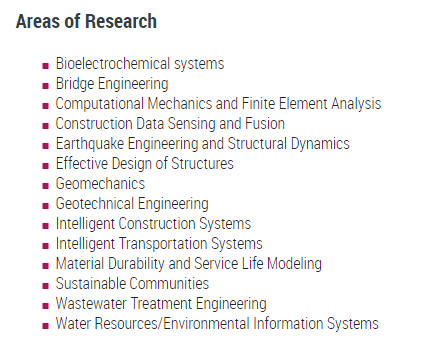Click the bullet next to Geomechanics

[46, 186]
